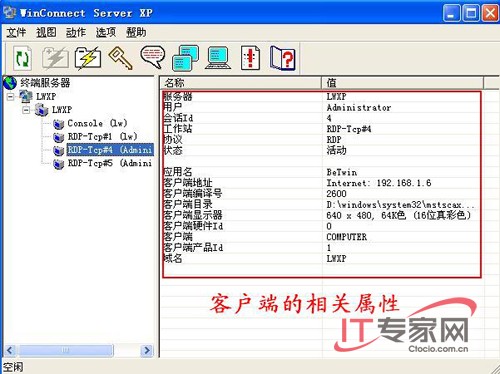This screenshot has width=500, height=374.
Task: Click the session icon next to RDP-Tcp#5
Action: [59, 164]
